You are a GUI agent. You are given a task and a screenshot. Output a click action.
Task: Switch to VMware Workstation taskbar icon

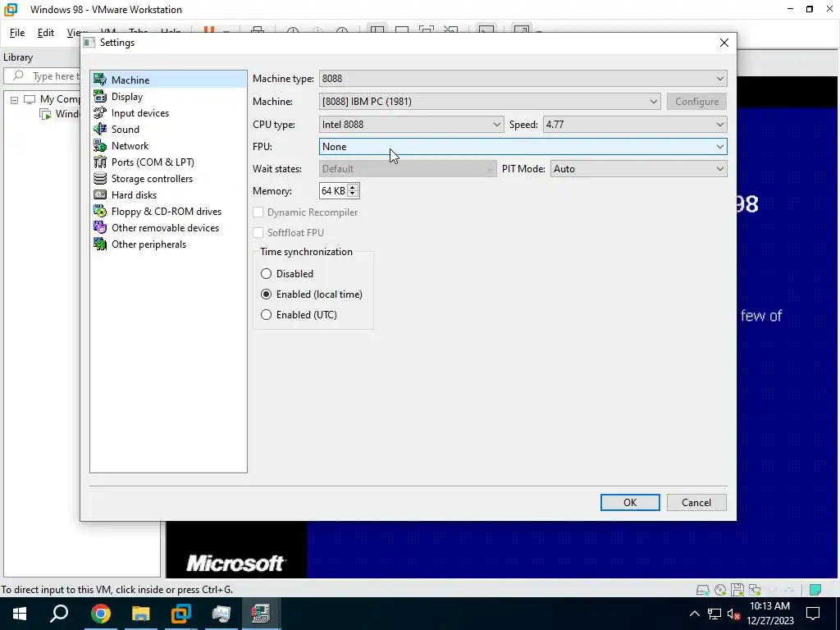(181, 614)
